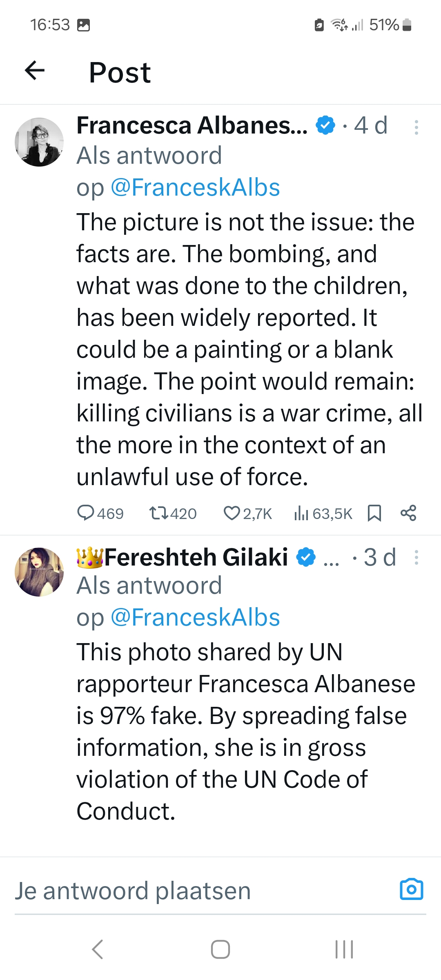Image resolution: width=441 pixels, height=980 pixels.
Task: Open three-dot menu on Fereshteh Gilaki's reply
Action: 416,557
